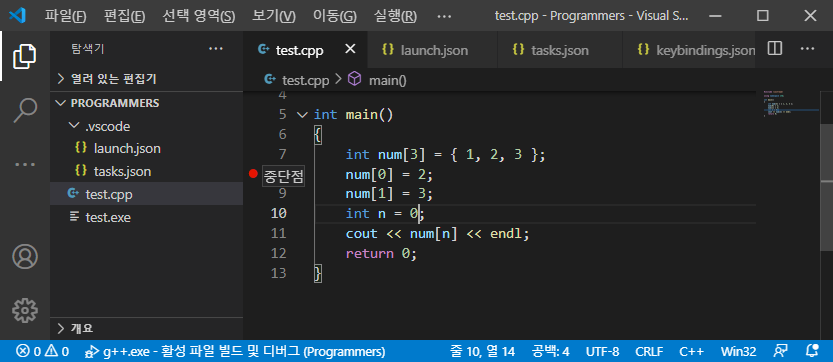
Task: Open the 실행(R) menu
Action: tap(395, 16)
